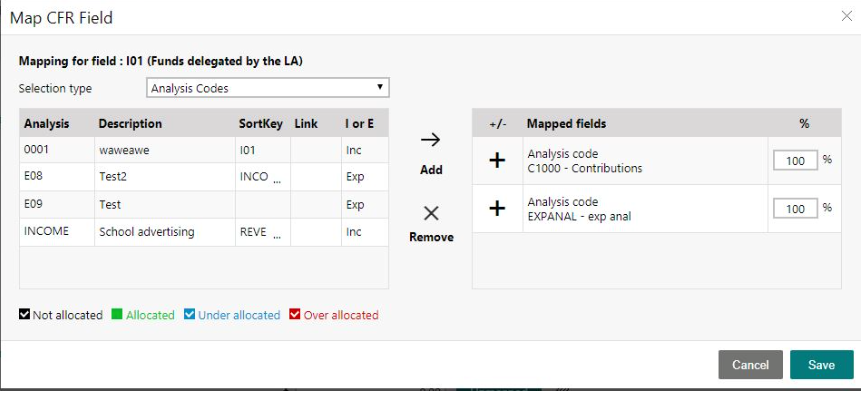This screenshot has height=393, width=863.
Task: Select the 0001 waweawe analysis row
Action: tap(204, 150)
